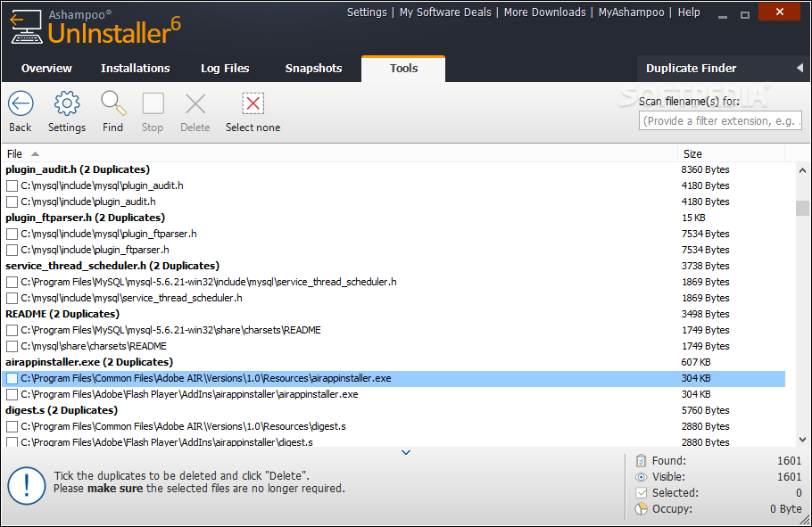This screenshot has height=527, width=812.
Task: Click the 8360 Bytes size value
Action: click(705, 169)
